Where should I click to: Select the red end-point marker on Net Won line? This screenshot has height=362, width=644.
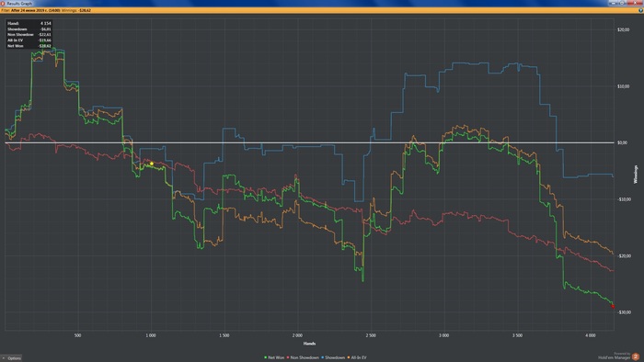[x=613, y=306]
